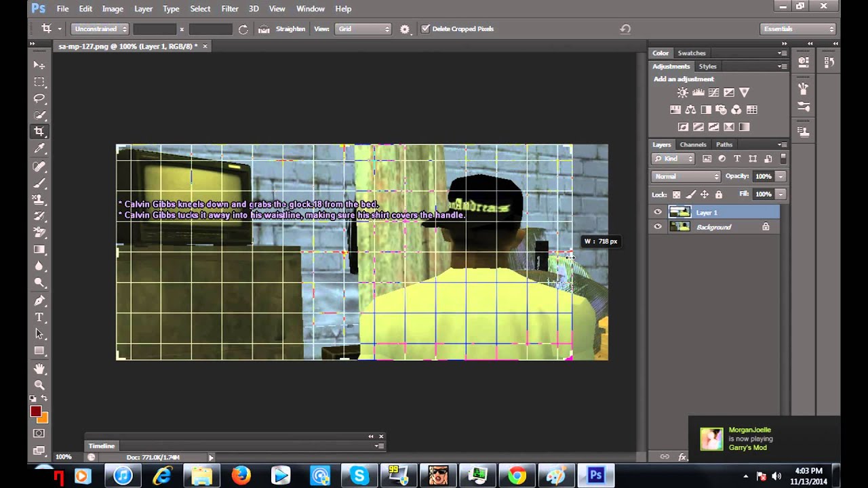
Task: Select the Eyedropper tool
Action: coord(39,148)
